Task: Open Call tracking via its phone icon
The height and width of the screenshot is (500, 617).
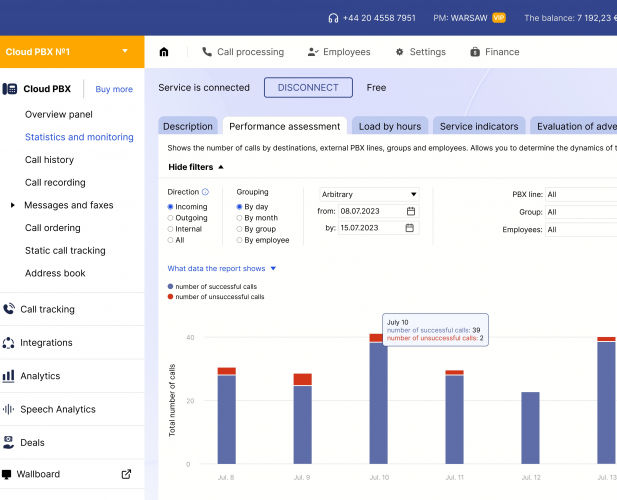Action: [x=9, y=309]
